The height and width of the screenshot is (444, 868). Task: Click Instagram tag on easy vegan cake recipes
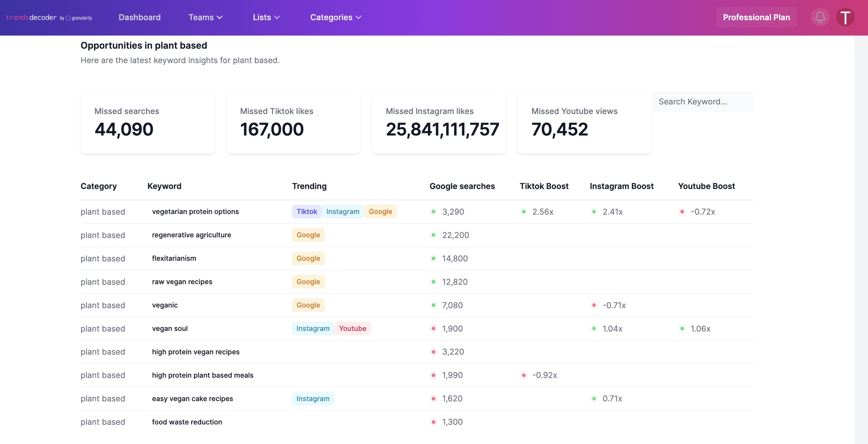tap(313, 399)
